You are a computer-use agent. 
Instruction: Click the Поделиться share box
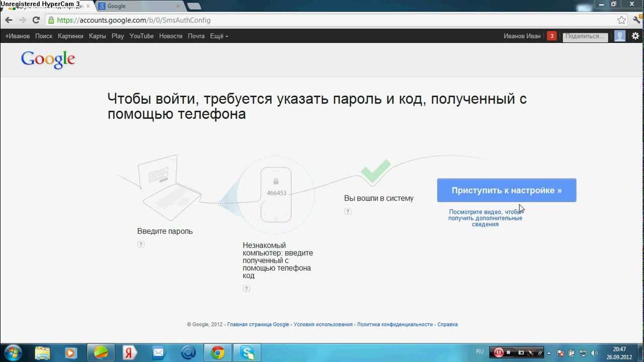coord(585,36)
